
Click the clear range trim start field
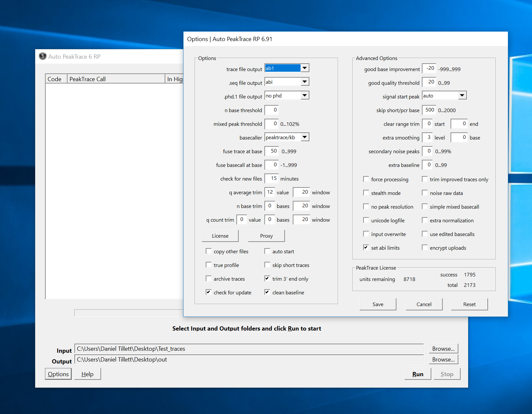[427, 124]
